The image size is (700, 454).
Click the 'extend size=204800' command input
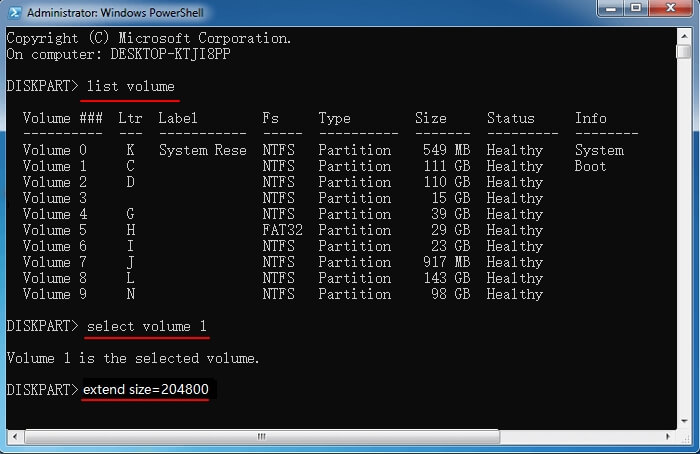(146, 390)
